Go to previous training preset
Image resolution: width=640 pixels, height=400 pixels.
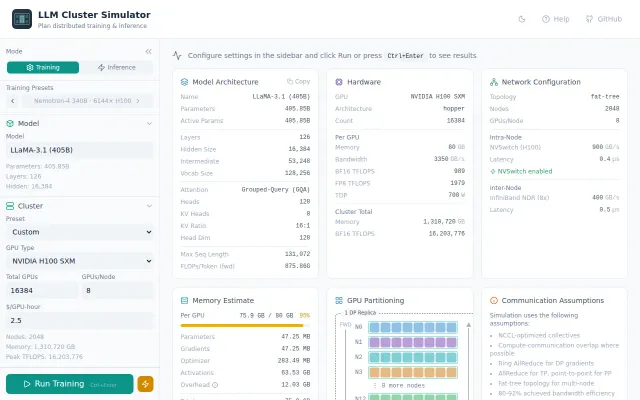coord(13,101)
